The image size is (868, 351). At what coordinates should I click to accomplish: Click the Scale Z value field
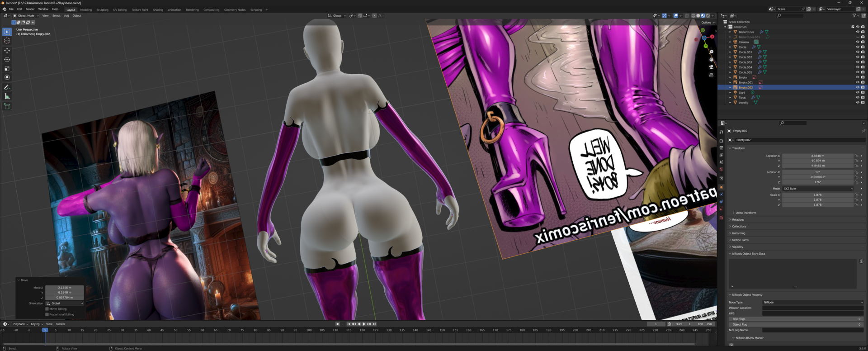point(818,205)
